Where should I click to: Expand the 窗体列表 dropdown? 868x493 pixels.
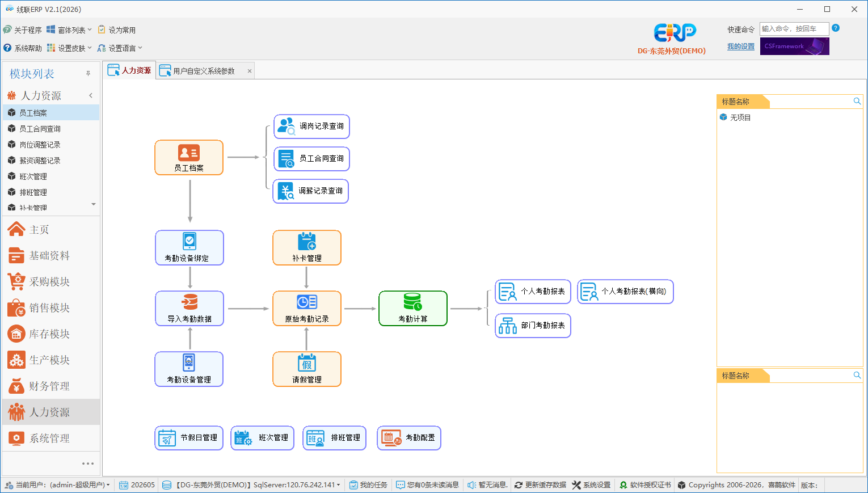tap(69, 30)
